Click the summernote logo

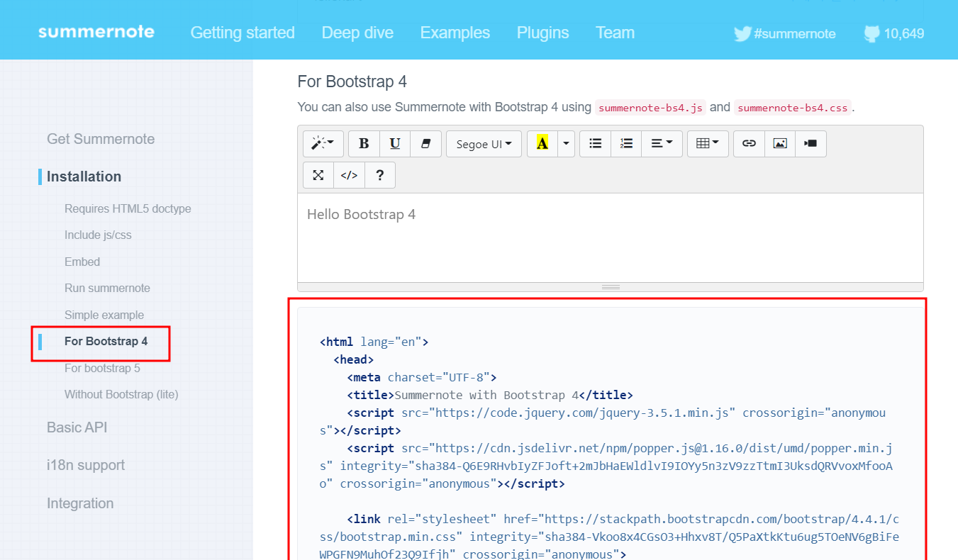tap(96, 32)
